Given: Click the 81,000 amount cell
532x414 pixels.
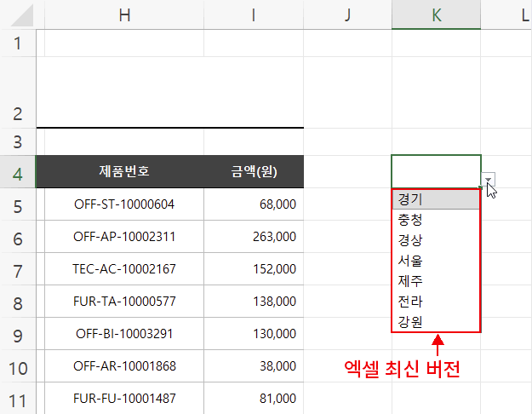Looking at the screenshot, I should pos(254,398).
